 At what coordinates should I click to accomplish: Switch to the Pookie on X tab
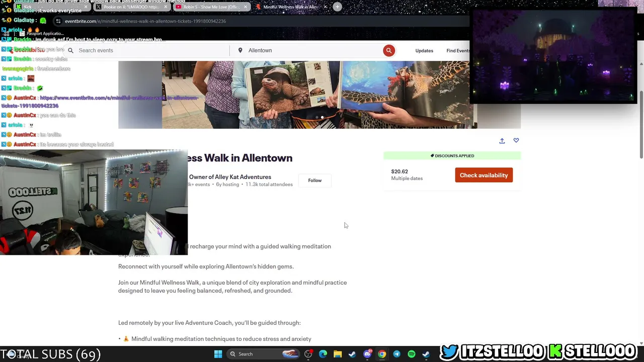(x=131, y=7)
